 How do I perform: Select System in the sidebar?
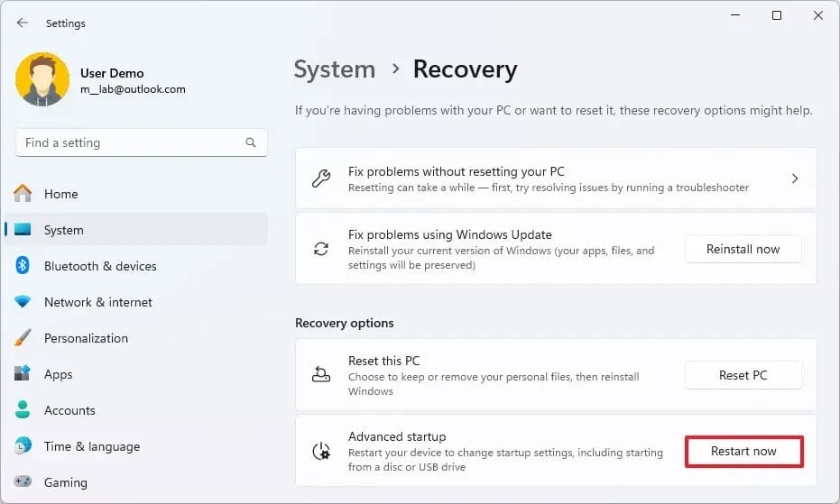(136, 229)
